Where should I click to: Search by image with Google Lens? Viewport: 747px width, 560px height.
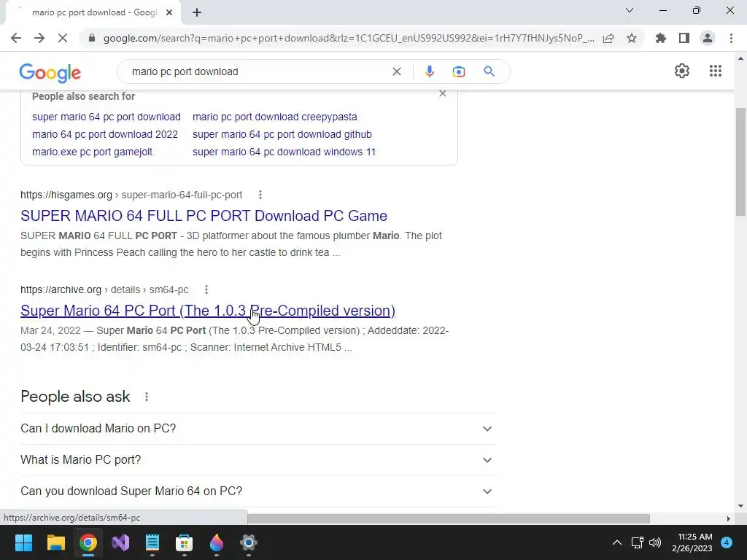458,71
